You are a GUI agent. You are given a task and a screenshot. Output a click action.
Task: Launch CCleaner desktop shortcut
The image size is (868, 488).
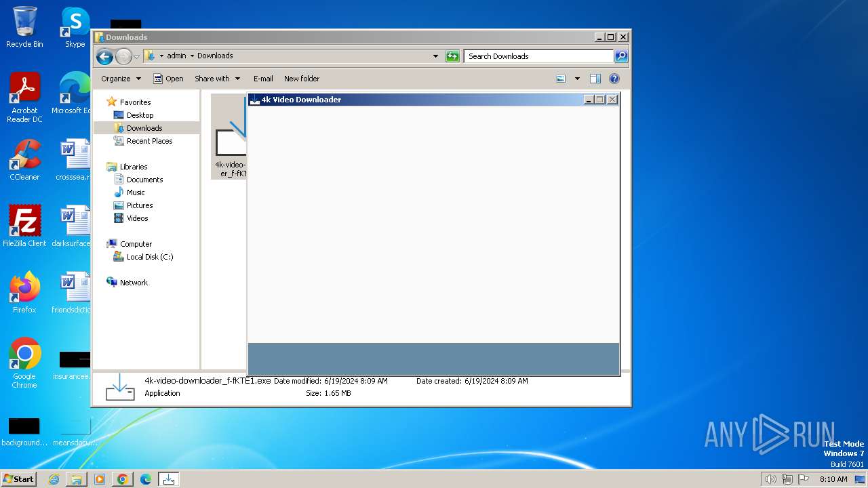pos(24,160)
